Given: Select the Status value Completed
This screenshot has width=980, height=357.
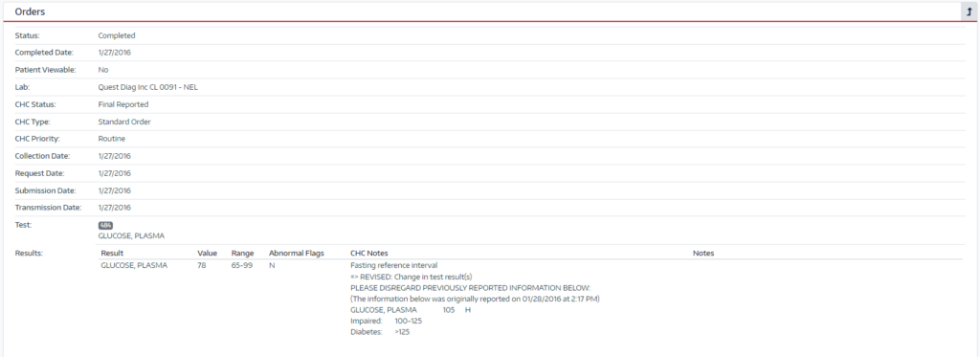Looking at the screenshot, I should coord(116,35).
